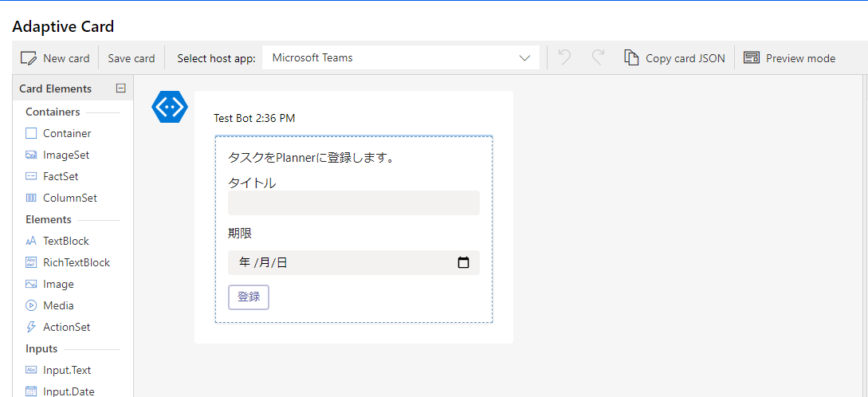Viewport: 868px width, 397px height.
Task: Select the Input.Date element icon
Action: [x=31, y=391]
